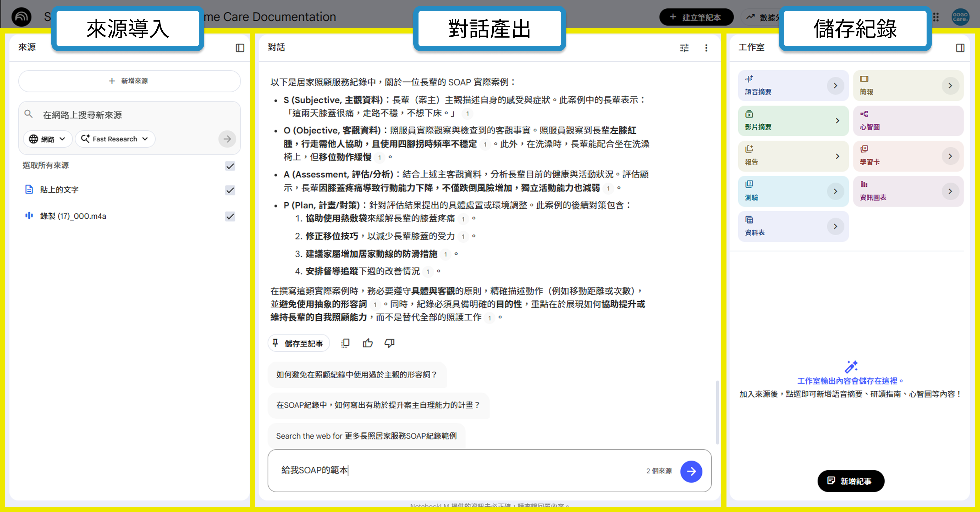The height and width of the screenshot is (512, 980).
Task: Collapse the 工作室 studio panel icon
Action: (x=960, y=48)
